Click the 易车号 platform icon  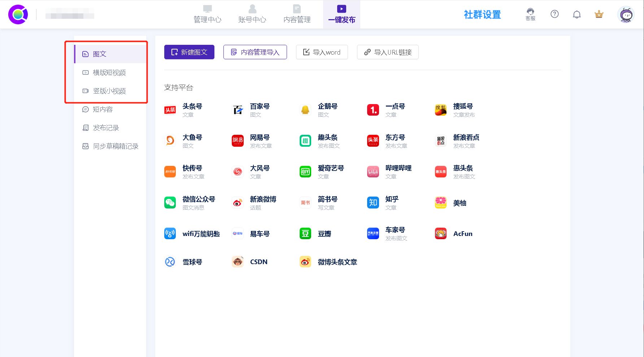[x=238, y=233]
